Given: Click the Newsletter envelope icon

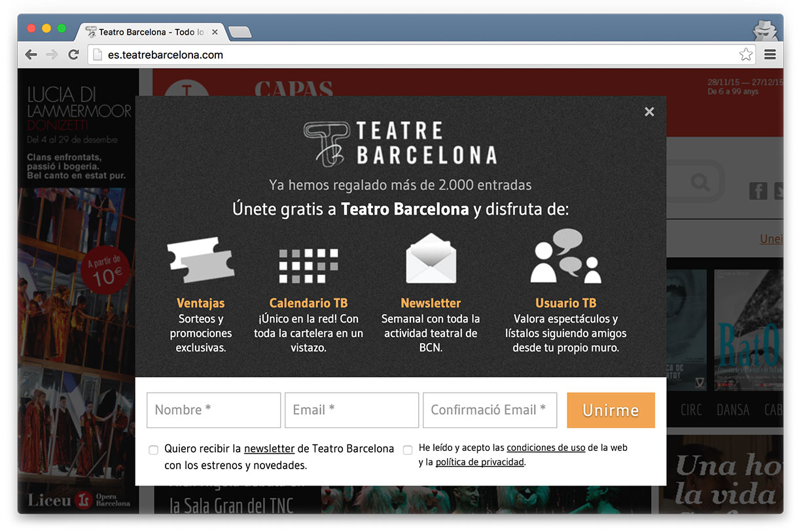Looking at the screenshot, I should tap(431, 258).
